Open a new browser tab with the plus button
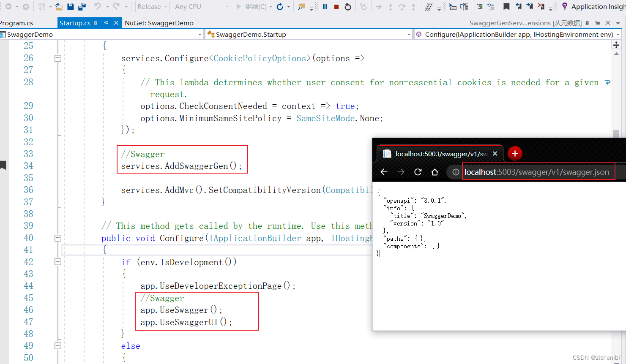Screen dimensions: 626x364 coord(515,153)
